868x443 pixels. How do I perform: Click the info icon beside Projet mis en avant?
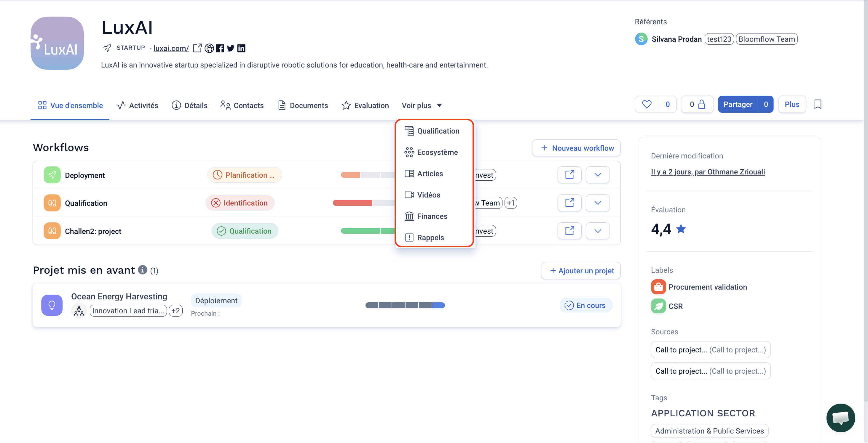tap(143, 270)
